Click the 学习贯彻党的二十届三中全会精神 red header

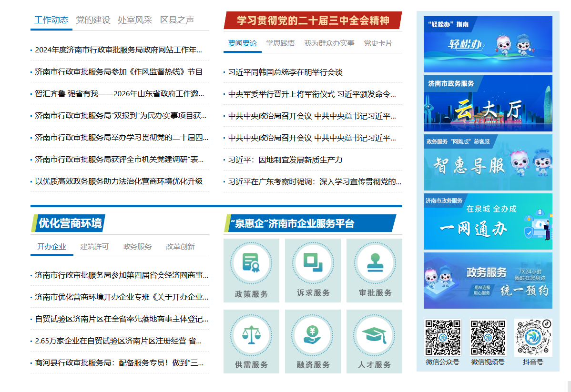(313, 20)
